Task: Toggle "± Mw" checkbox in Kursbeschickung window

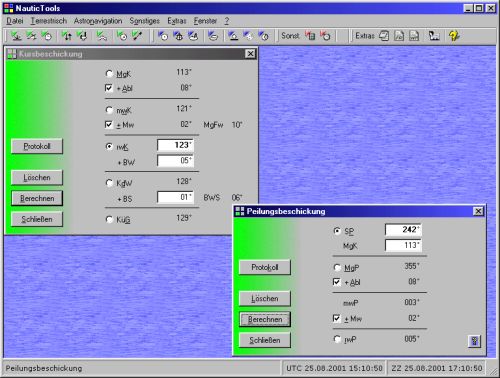Action: pos(109,125)
